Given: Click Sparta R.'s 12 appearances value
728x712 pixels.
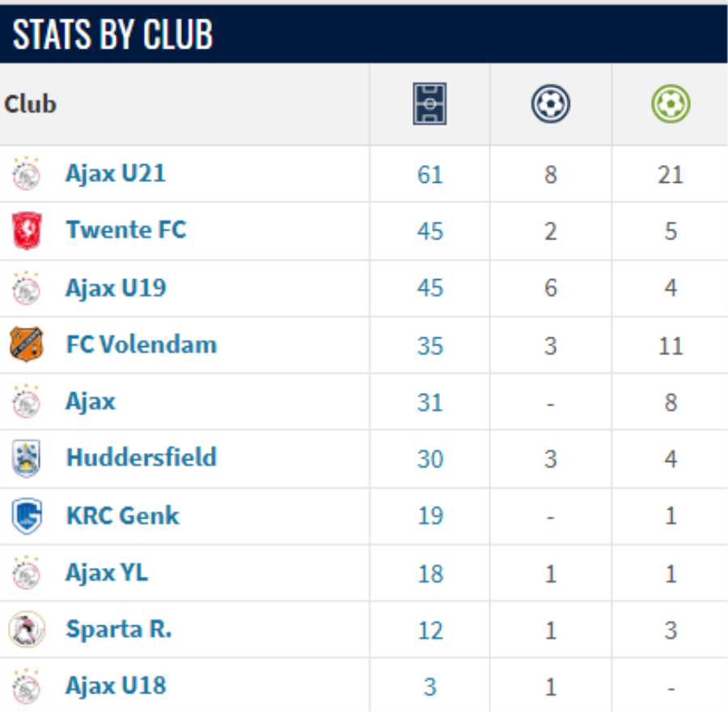Looking at the screenshot, I should point(430,630).
